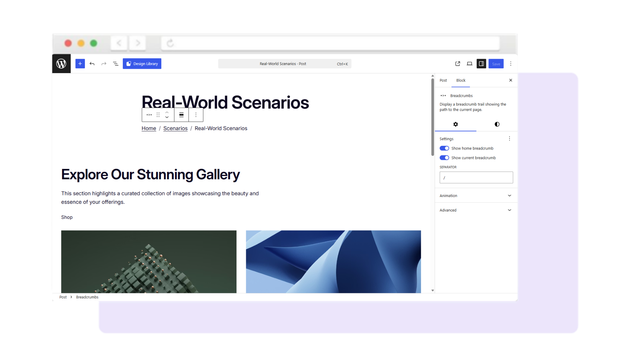Select the Settings gear tab for the Breadcrumbs block
This screenshot has height=362, width=644.
click(x=455, y=124)
